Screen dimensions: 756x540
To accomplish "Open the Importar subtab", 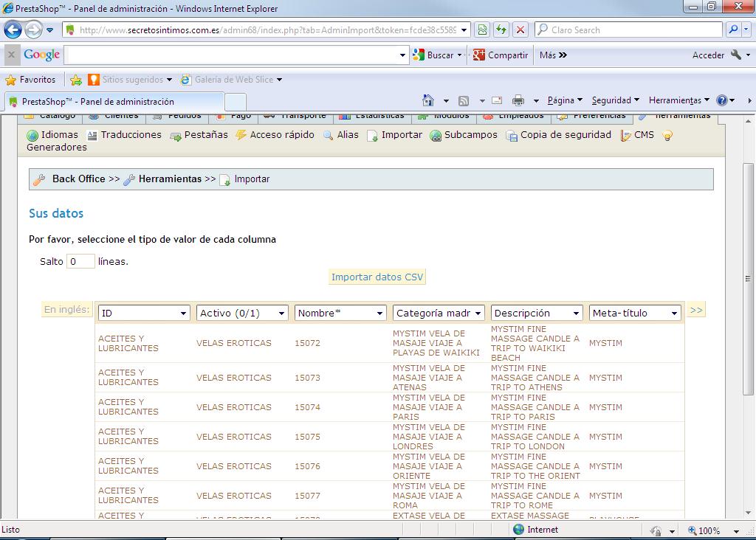I will click(394, 135).
